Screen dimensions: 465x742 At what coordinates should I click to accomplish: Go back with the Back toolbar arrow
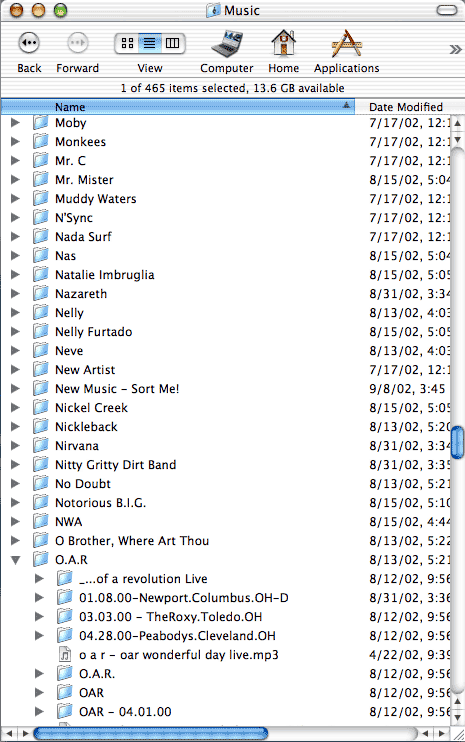(29, 43)
